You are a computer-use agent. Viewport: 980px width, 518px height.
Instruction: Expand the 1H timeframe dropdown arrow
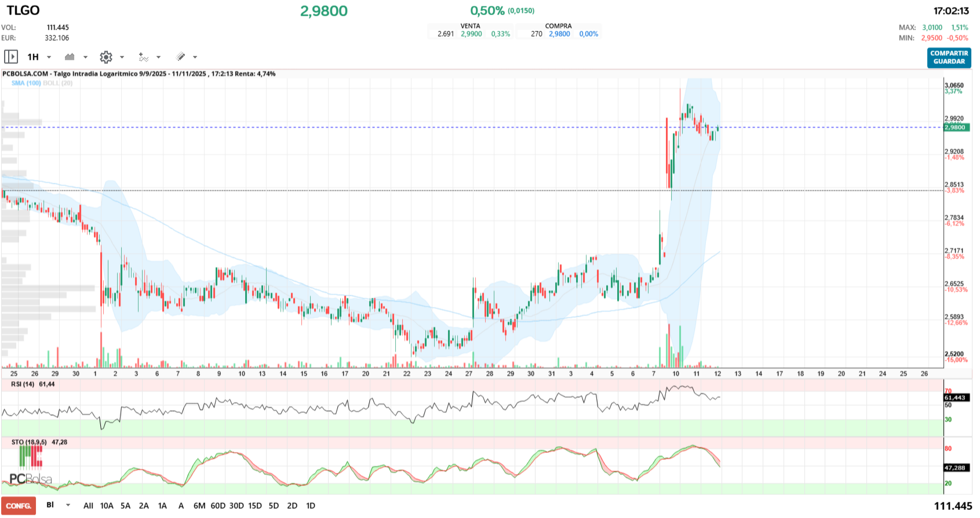[49, 57]
